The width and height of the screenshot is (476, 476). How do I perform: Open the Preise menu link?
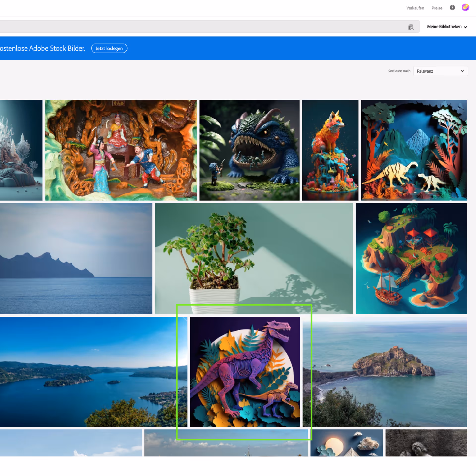pyautogui.click(x=437, y=8)
